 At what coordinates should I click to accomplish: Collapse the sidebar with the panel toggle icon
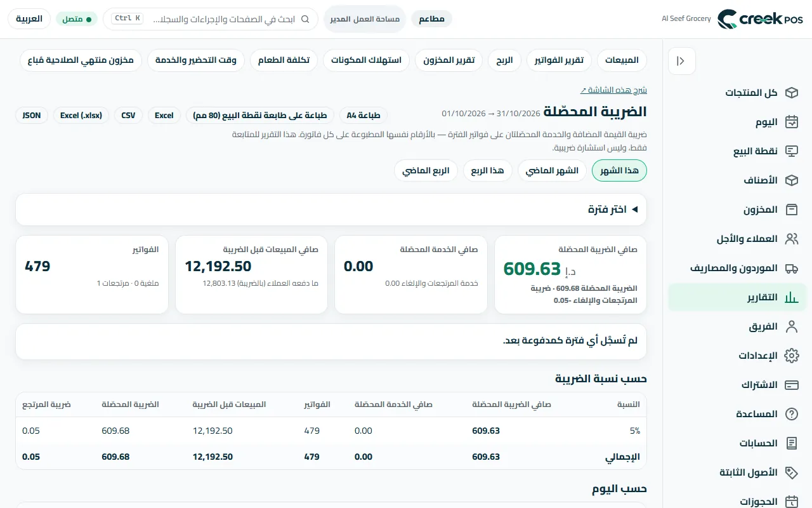coord(682,61)
